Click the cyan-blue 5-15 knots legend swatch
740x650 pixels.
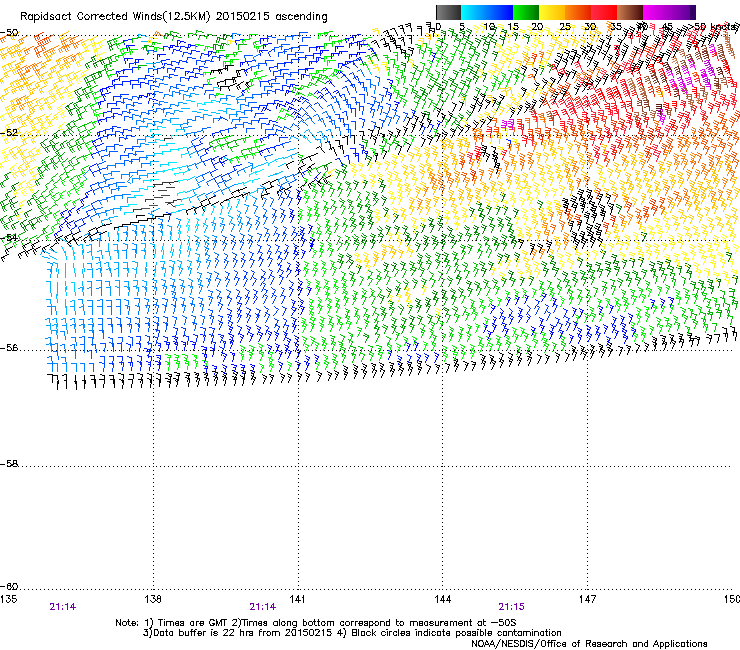[487, 12]
